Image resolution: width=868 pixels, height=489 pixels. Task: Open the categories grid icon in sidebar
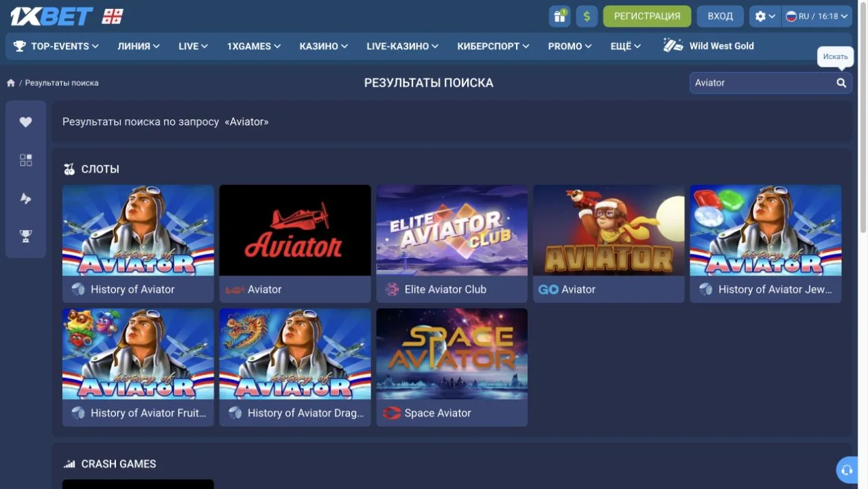pos(25,160)
